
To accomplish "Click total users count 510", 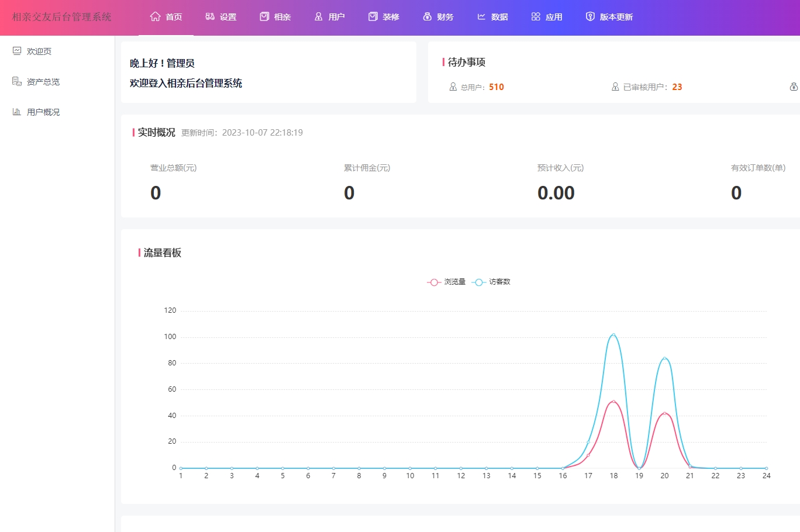I will coord(496,87).
